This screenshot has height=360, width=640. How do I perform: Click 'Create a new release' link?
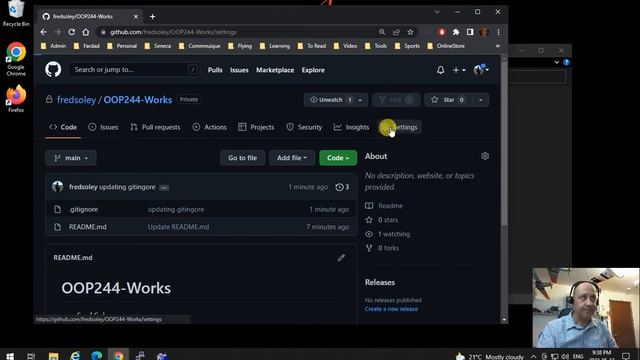point(391,309)
